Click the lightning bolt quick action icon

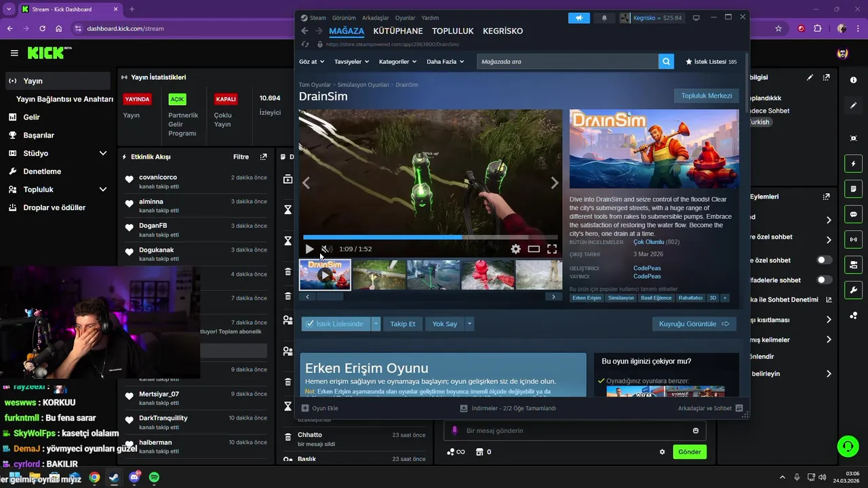853,164
